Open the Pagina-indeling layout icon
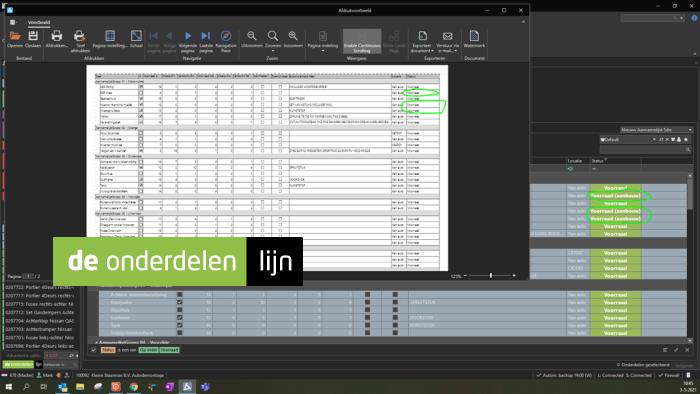The image size is (700, 394). [323, 36]
